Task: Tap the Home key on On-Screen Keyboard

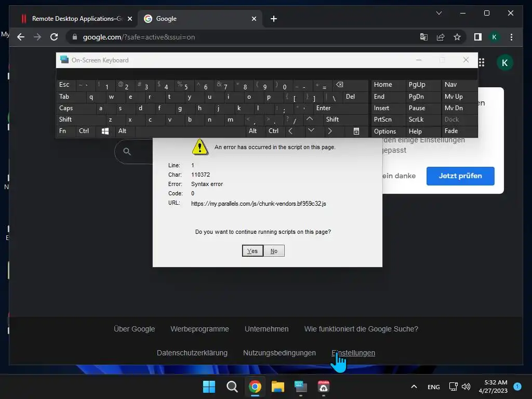Action: (389, 85)
